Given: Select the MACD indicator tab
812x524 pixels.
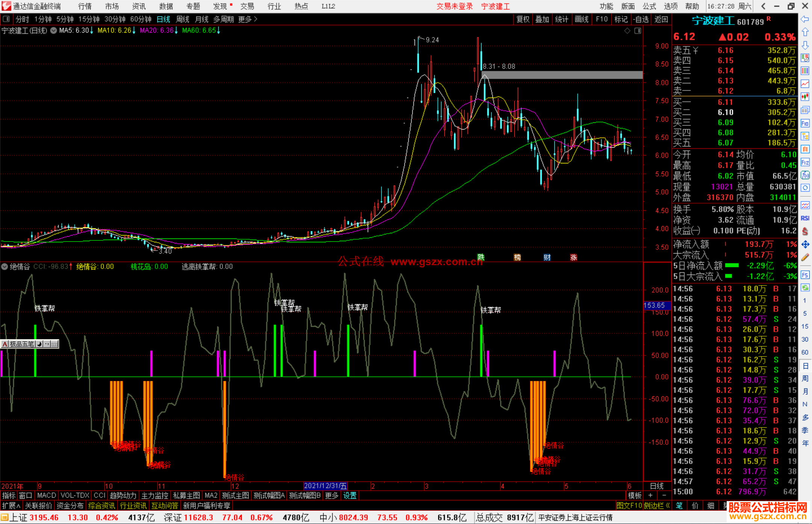Looking at the screenshot, I should (x=47, y=495).
